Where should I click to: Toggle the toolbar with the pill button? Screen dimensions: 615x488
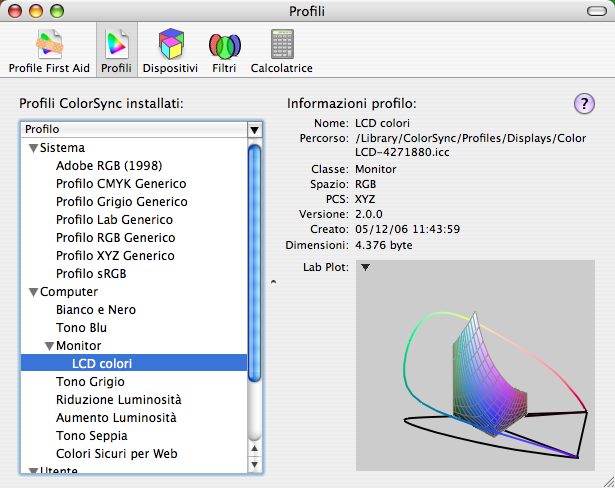click(597, 11)
